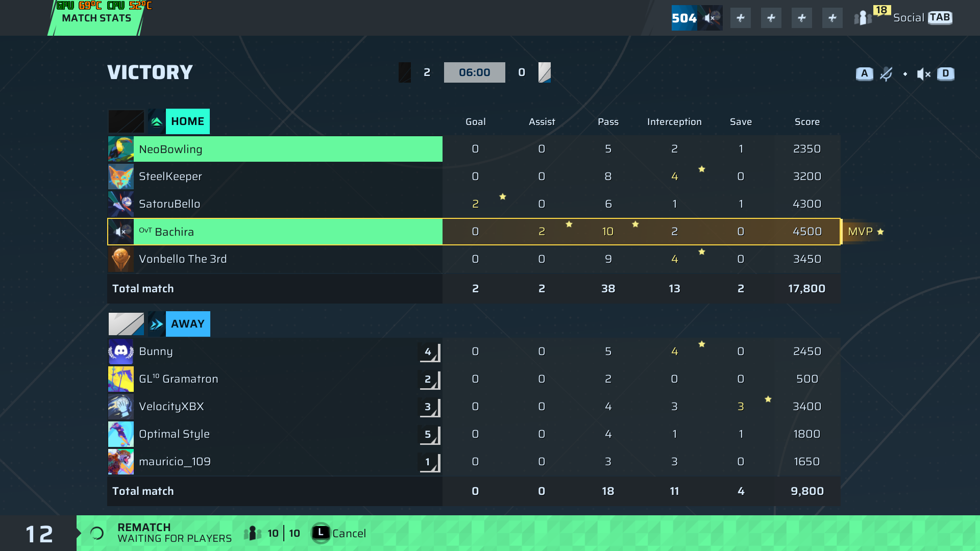
Task: Click the black home flag beside score 2
Action: (405, 72)
